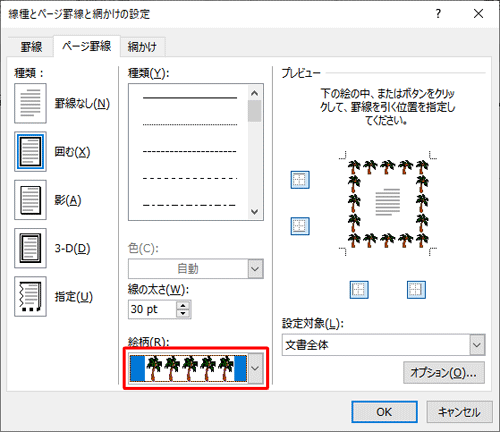Close the dialog with the X button

(478, 14)
